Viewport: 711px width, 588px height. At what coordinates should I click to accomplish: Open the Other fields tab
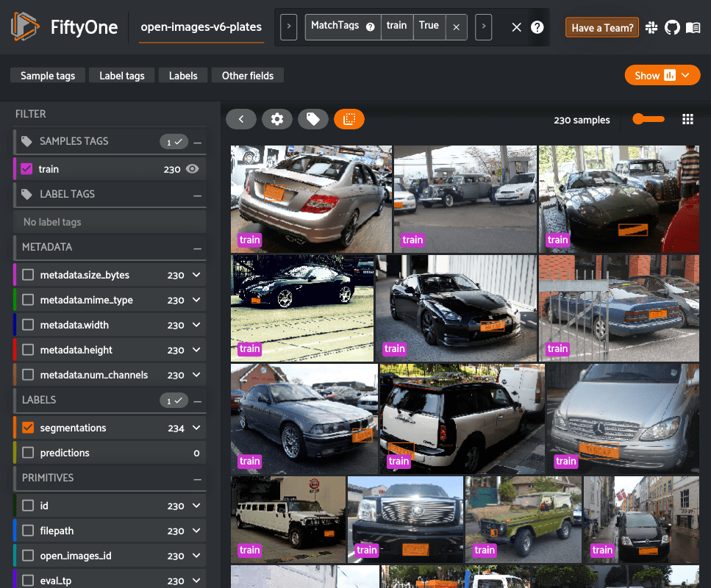tap(247, 75)
